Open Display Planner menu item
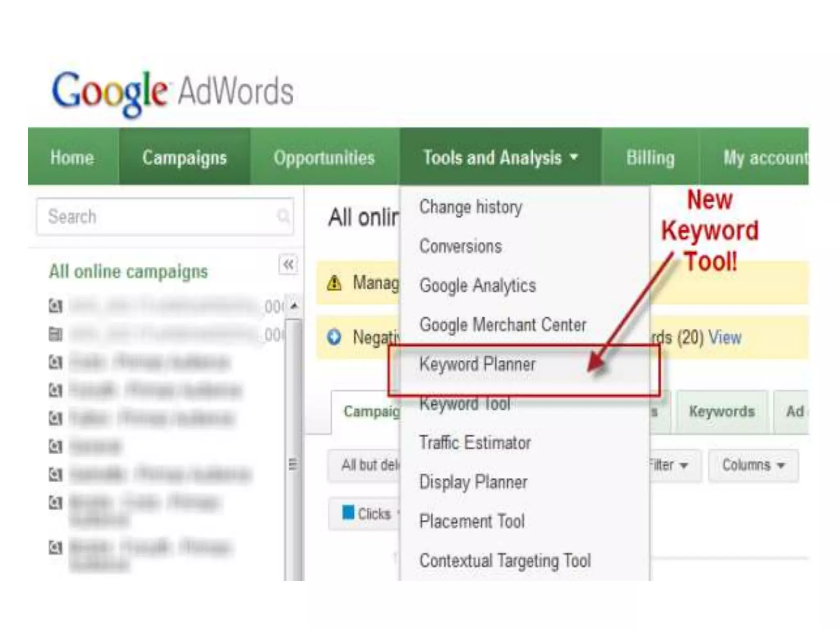840x630 pixels. [x=473, y=482]
